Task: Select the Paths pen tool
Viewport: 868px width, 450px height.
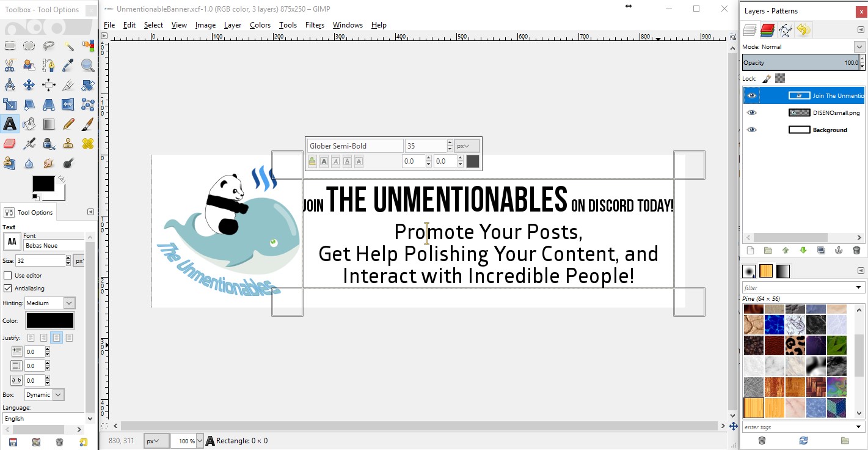Action: tap(48, 65)
